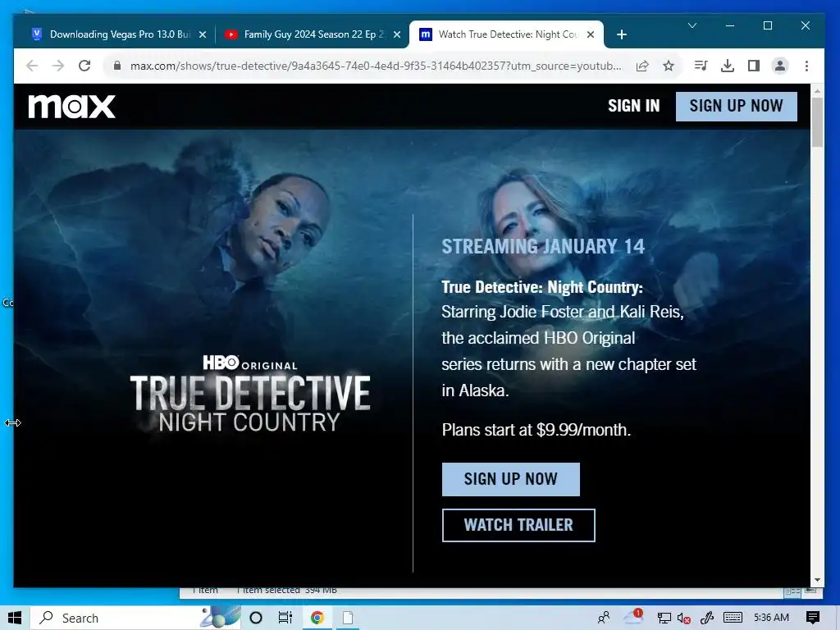Open the file icon app on the taskbar

click(348, 619)
